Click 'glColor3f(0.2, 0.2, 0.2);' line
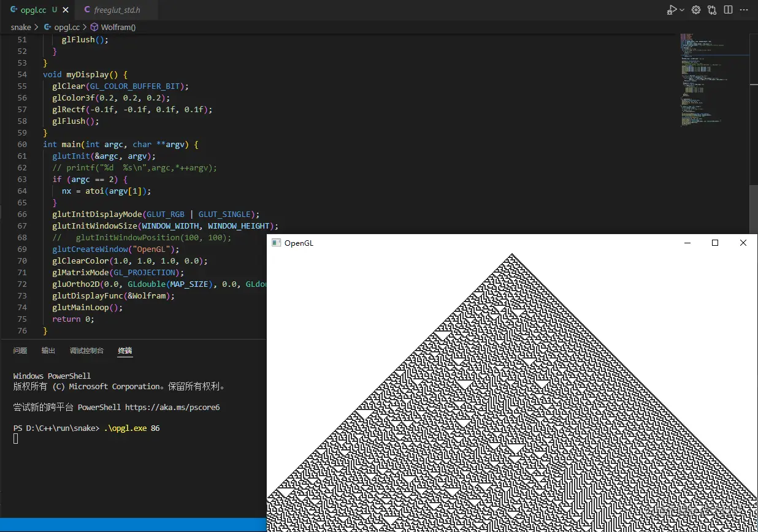The image size is (758, 532). (x=111, y=98)
